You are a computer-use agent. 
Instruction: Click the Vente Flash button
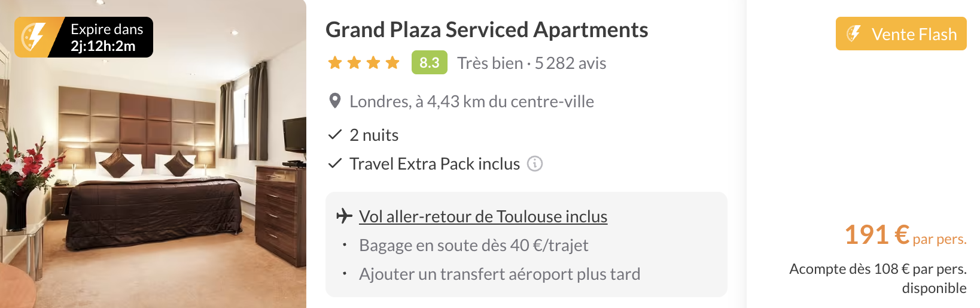[901, 34]
